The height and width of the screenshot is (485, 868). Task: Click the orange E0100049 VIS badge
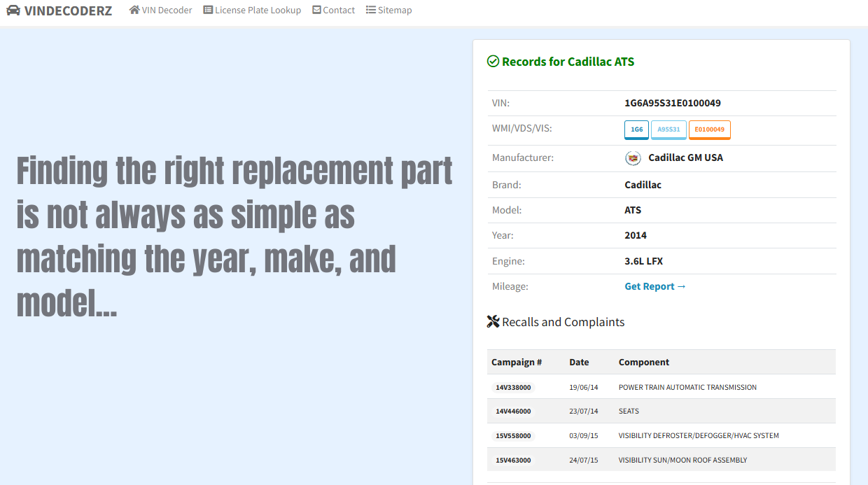point(710,129)
